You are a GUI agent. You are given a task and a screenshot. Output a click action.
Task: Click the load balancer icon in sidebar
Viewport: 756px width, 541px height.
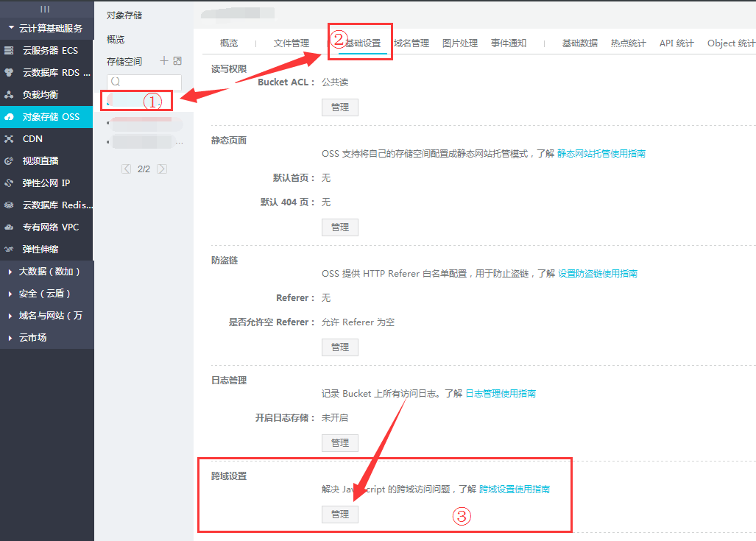(9, 95)
